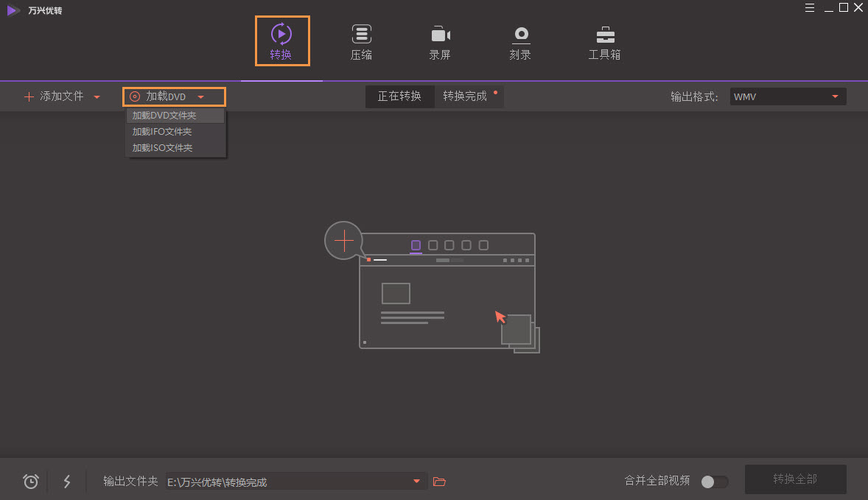
Task: Click the high-speed lightning bolt icon
Action: click(67, 481)
